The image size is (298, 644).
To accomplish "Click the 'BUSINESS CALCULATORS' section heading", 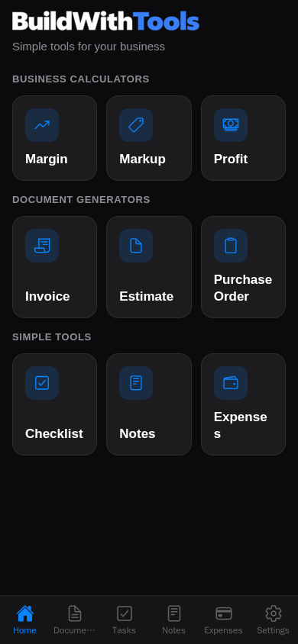I will 81,79.
